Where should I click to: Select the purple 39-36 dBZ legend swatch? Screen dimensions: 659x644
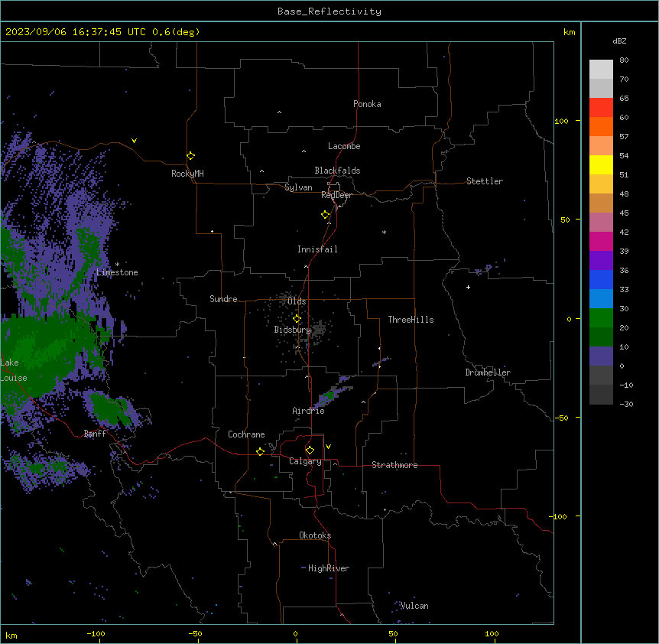pyautogui.click(x=601, y=260)
